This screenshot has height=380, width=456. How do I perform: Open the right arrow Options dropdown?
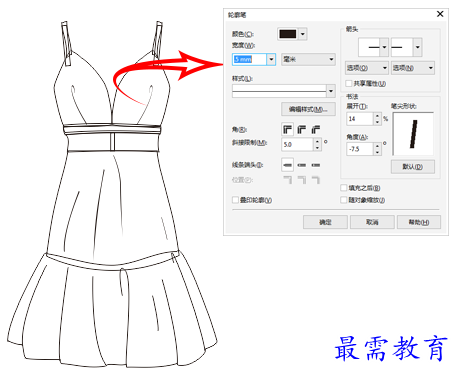(413, 68)
